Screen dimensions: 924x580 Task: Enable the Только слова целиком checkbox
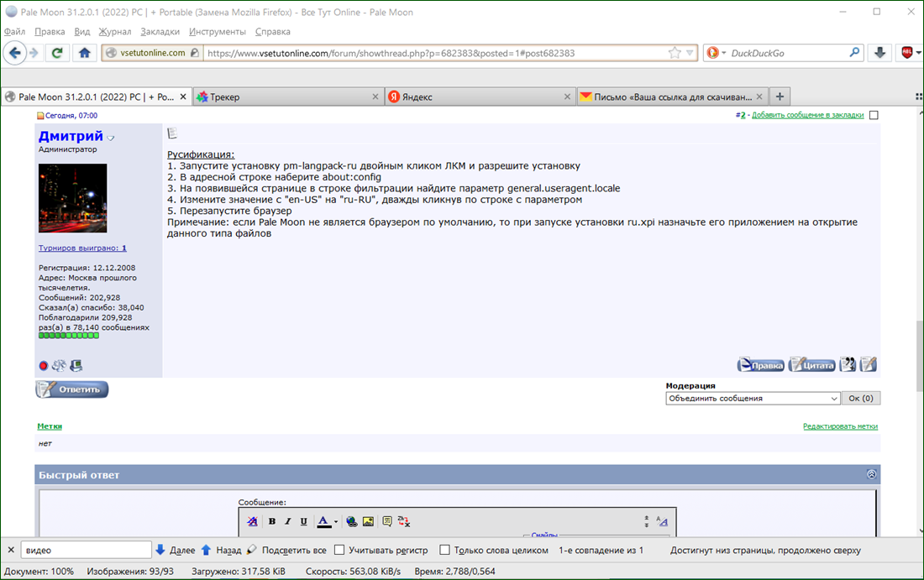[x=445, y=550]
